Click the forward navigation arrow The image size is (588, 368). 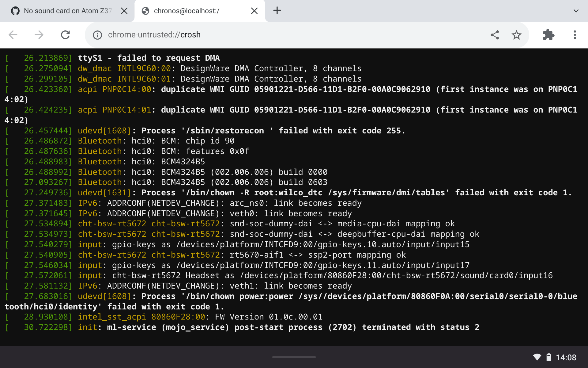(39, 35)
